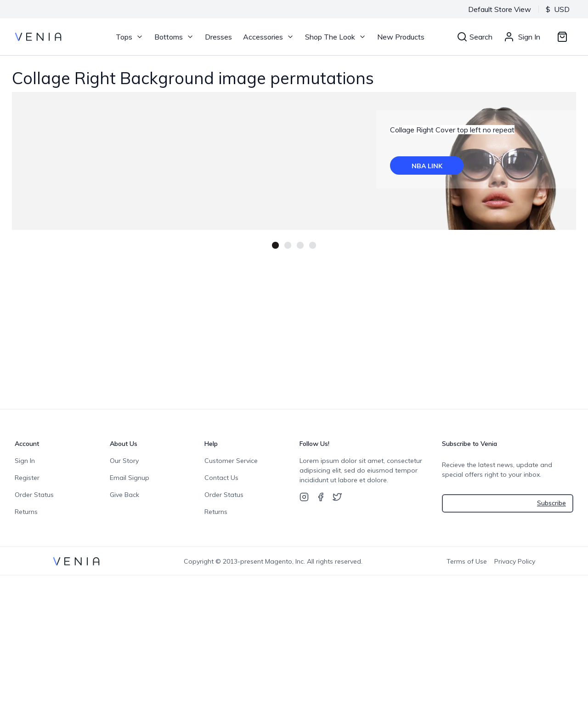
Task: Open Email Signup footer link
Action: click(x=130, y=478)
